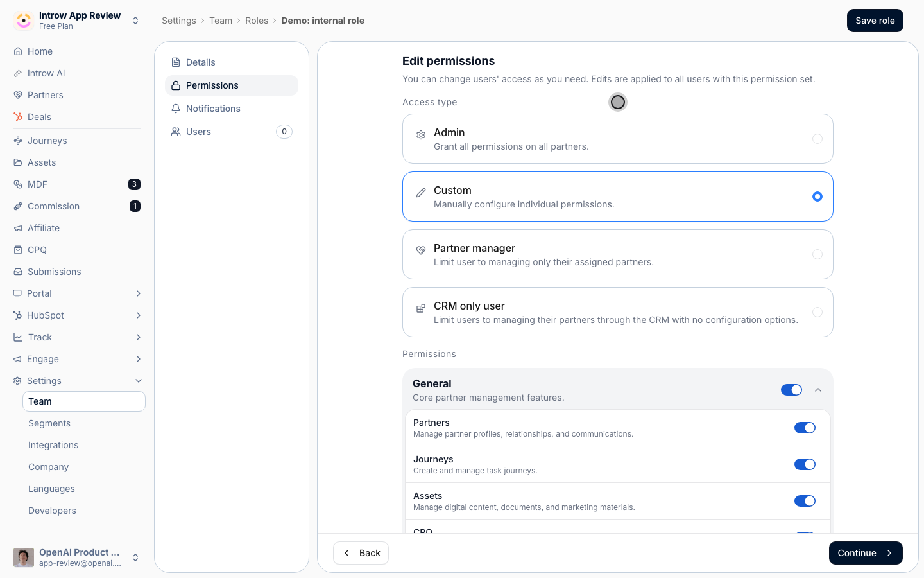
Task: Open Integrations under Settings
Action: [84, 445]
